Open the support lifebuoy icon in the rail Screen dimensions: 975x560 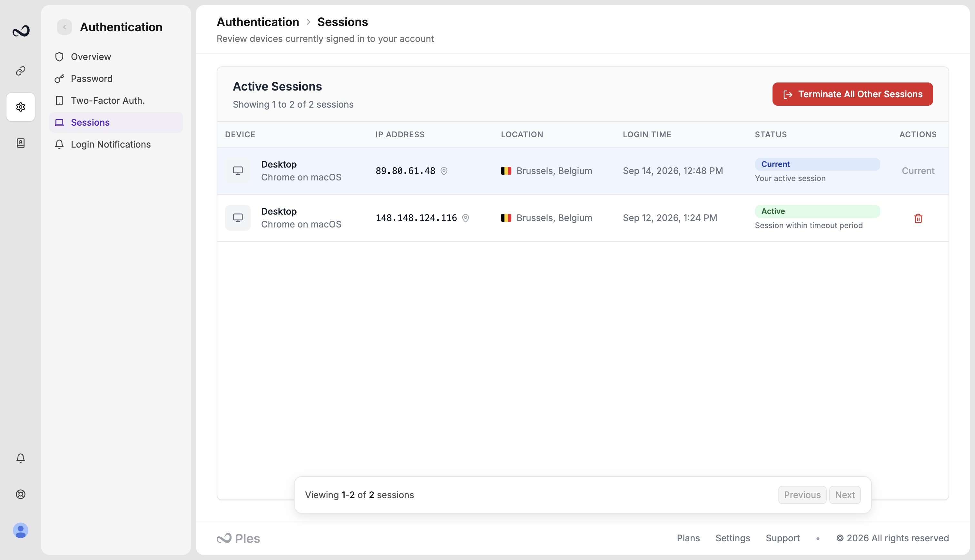point(21,494)
